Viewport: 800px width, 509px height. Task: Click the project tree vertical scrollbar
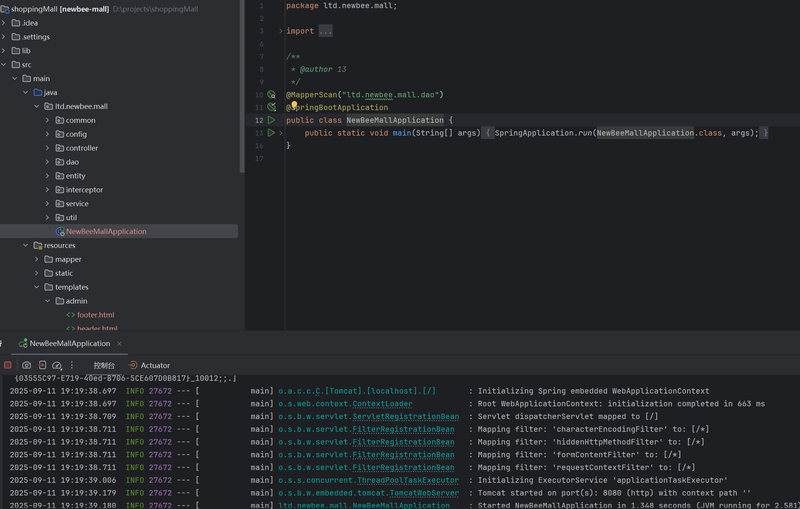tap(242, 86)
